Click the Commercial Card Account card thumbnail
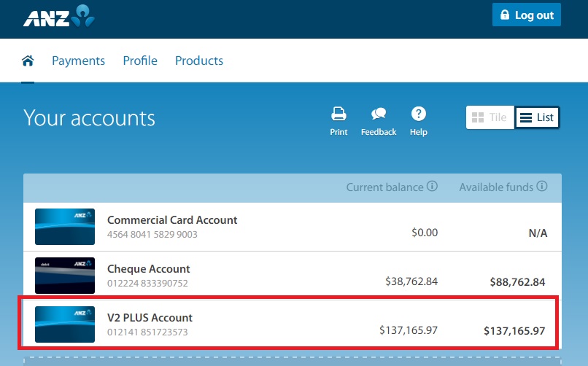The width and height of the screenshot is (588, 366). point(65,227)
